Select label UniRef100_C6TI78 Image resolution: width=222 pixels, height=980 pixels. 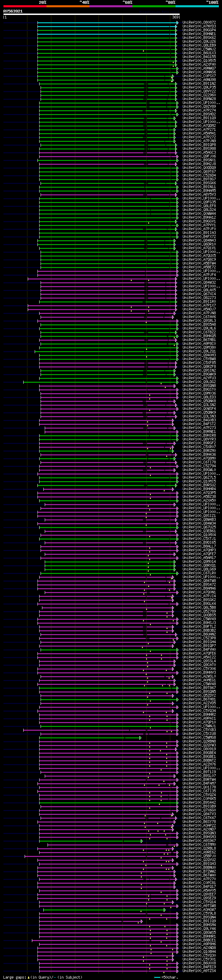coord(199,462)
